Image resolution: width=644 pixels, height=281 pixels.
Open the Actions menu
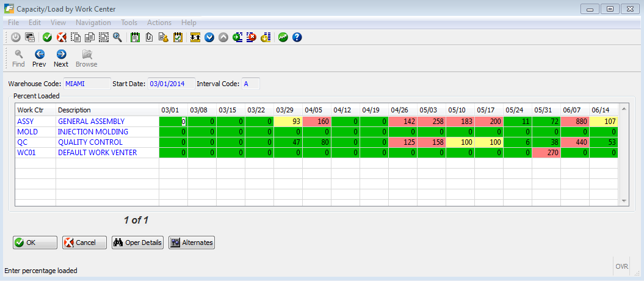(159, 23)
